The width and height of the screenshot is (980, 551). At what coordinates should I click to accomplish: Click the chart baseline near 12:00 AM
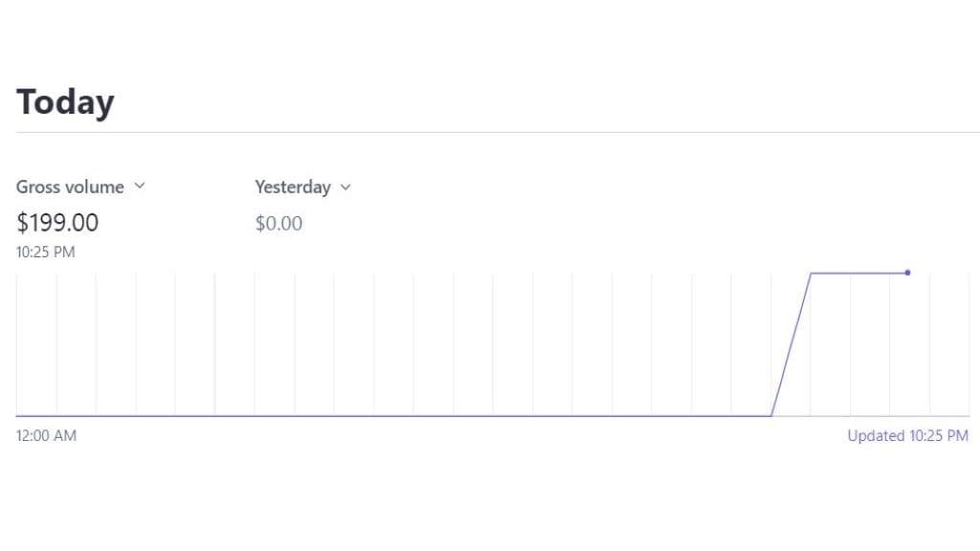[37, 415]
